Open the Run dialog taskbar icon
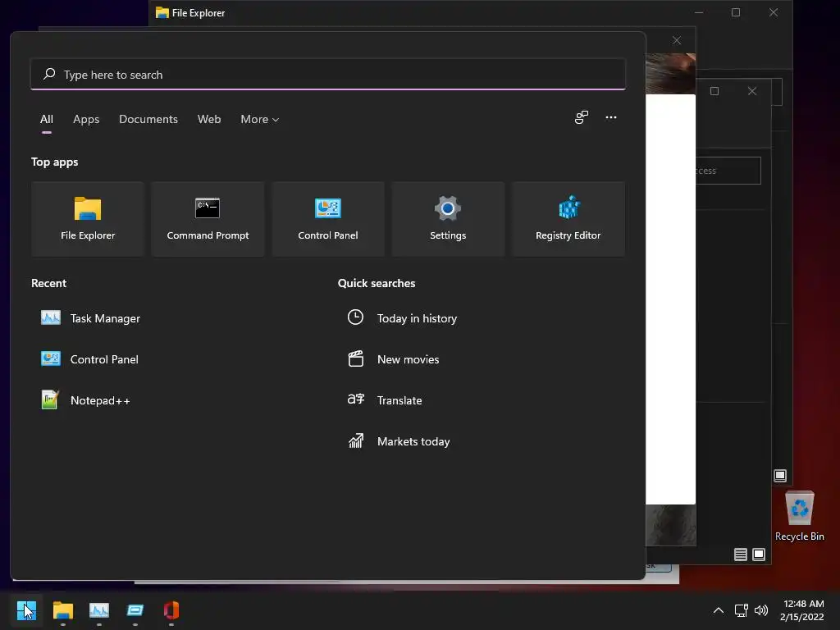840x630 pixels. [135, 610]
